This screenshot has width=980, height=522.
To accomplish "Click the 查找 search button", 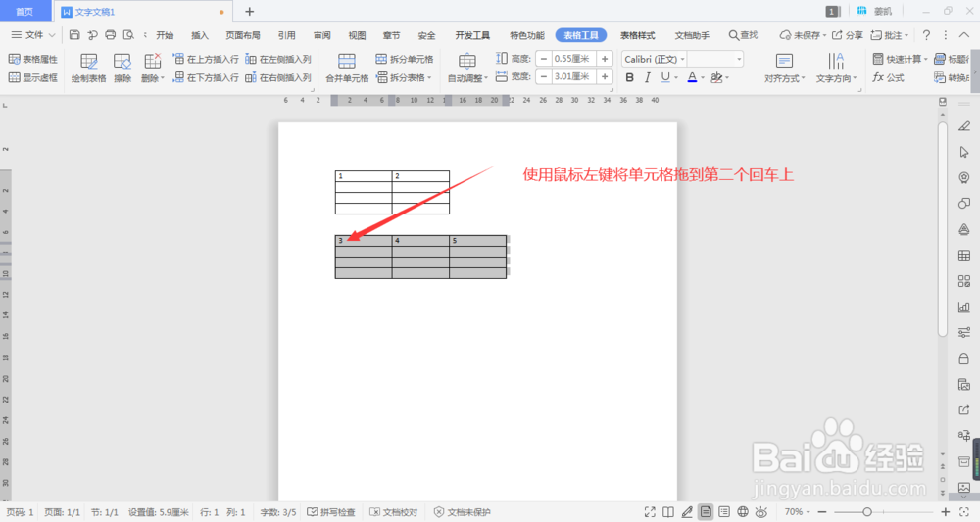I will point(743,35).
